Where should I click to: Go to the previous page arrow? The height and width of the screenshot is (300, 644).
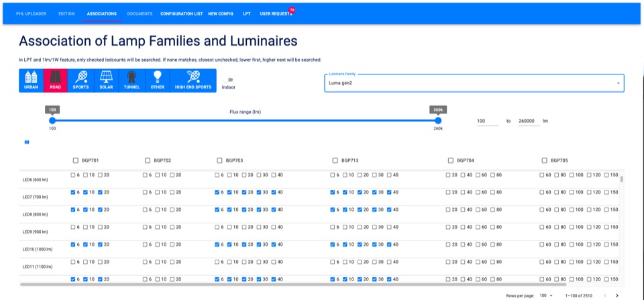(604, 295)
